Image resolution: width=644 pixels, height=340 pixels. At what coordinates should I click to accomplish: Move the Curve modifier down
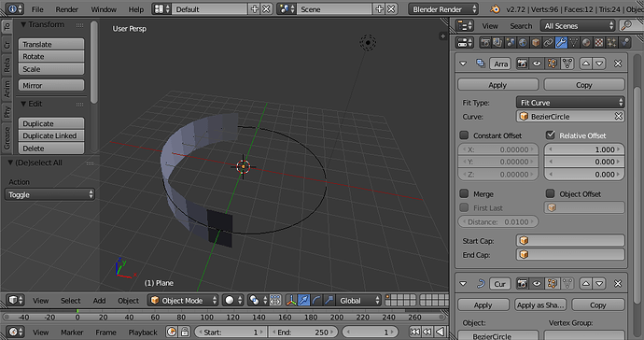tap(599, 283)
